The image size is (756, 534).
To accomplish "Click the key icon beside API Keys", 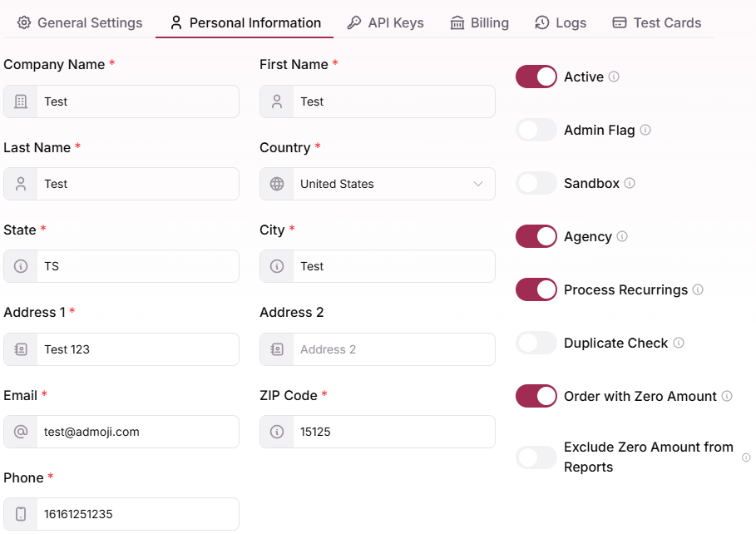I will click(354, 22).
